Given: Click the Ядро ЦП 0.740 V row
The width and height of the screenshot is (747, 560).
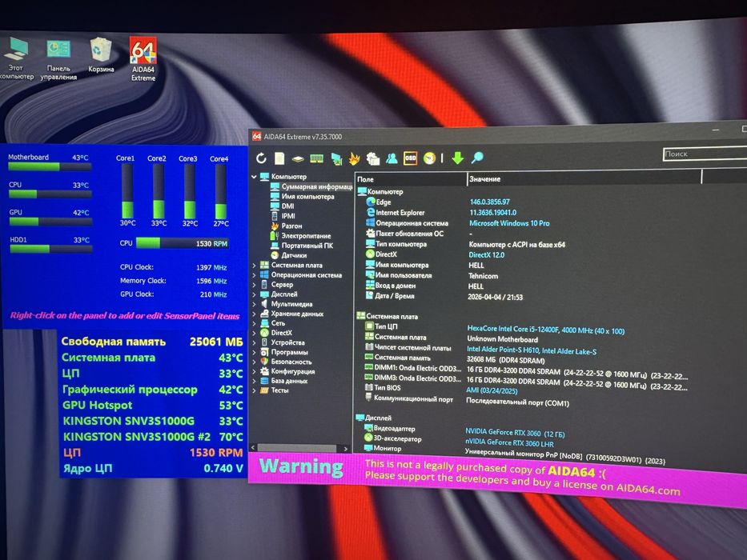Looking at the screenshot, I should click(x=153, y=468).
